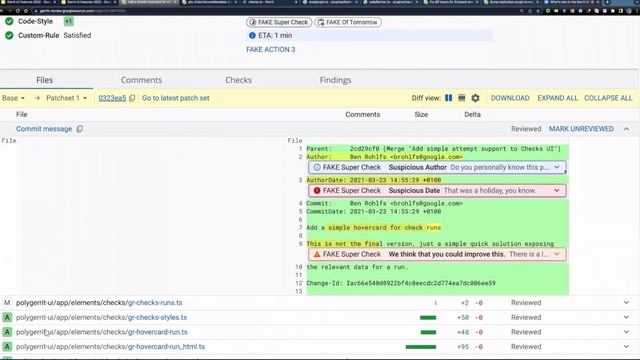Screen dimensions: 640x360
Task: Click Go to latest patch set
Action: coord(176,98)
